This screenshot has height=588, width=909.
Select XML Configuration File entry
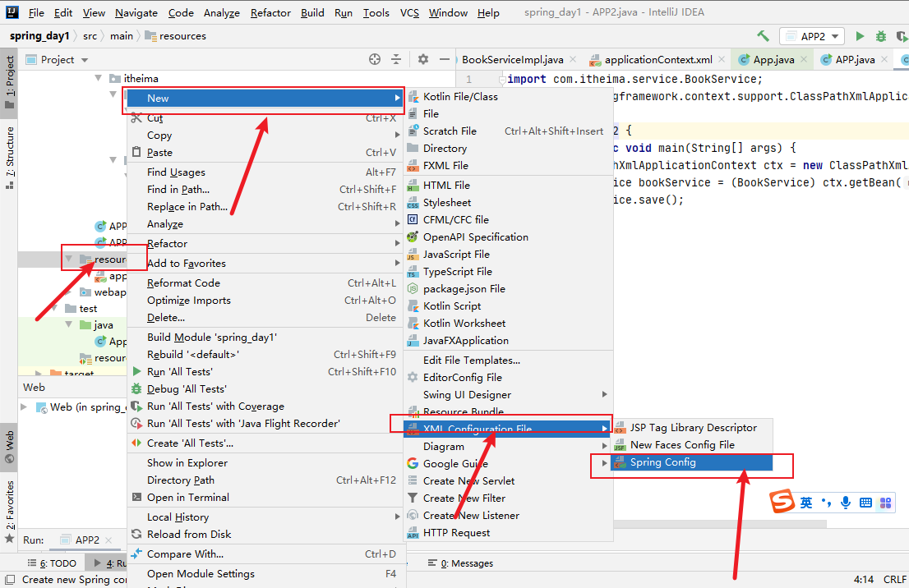509,429
